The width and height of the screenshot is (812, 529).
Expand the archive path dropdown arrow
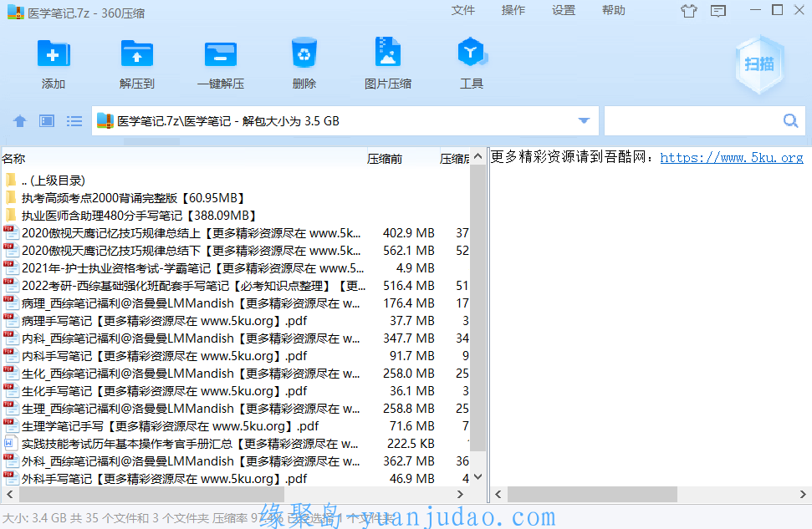pos(585,121)
